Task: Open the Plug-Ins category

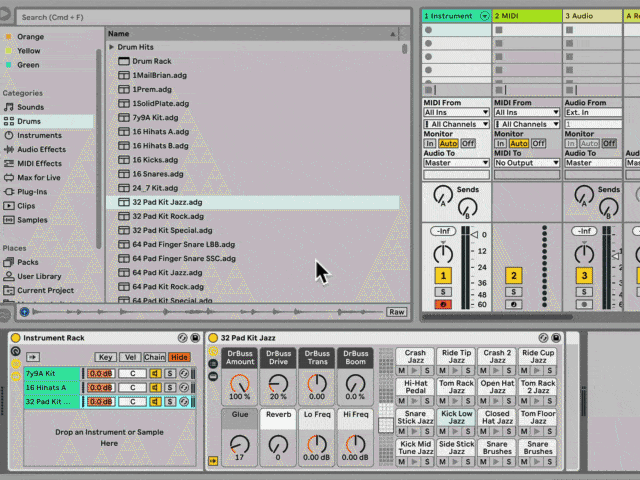Action: pyautogui.click(x=32, y=191)
